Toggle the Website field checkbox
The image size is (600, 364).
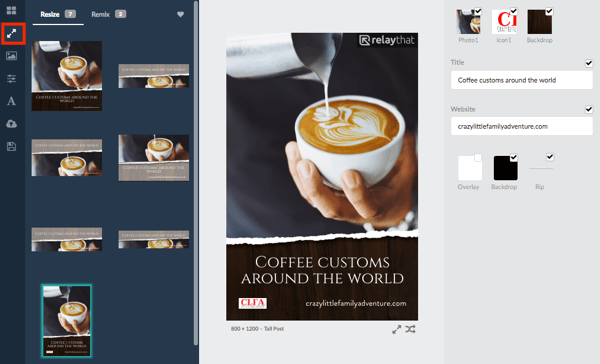click(x=589, y=110)
